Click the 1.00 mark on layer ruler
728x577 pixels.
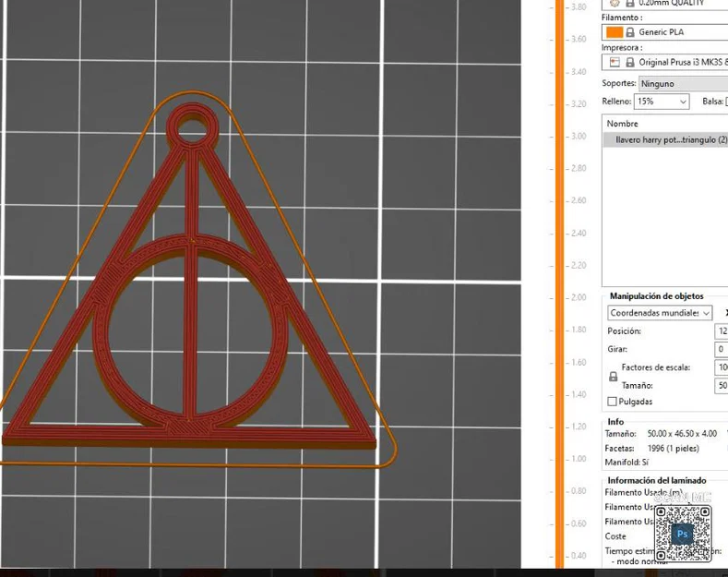(x=579, y=459)
